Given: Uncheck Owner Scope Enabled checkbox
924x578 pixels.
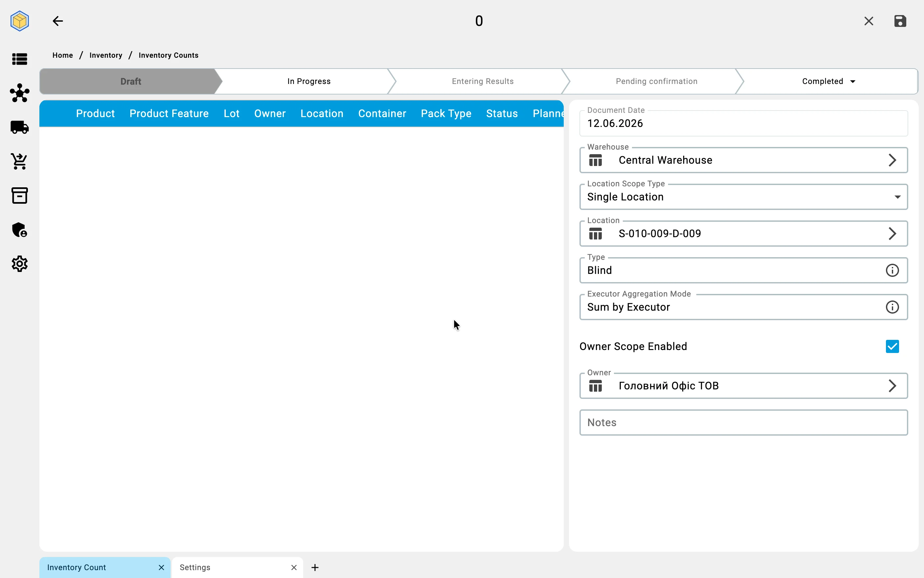Looking at the screenshot, I should (892, 346).
